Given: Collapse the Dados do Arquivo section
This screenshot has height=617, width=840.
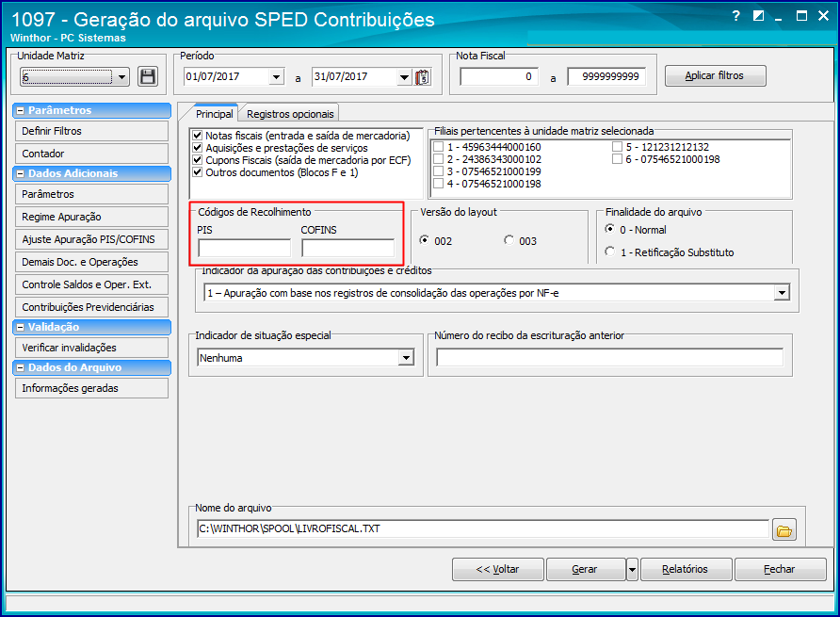Looking at the screenshot, I should (x=21, y=367).
